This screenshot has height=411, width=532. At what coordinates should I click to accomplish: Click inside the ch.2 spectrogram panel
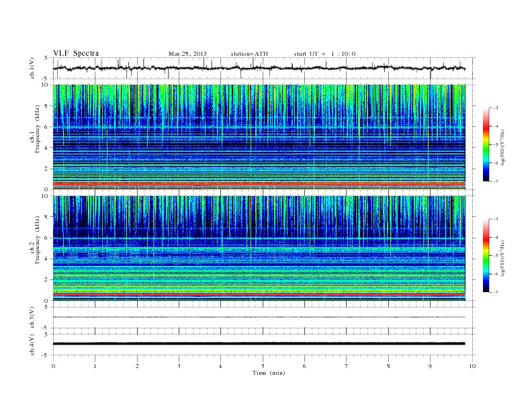(x=259, y=248)
